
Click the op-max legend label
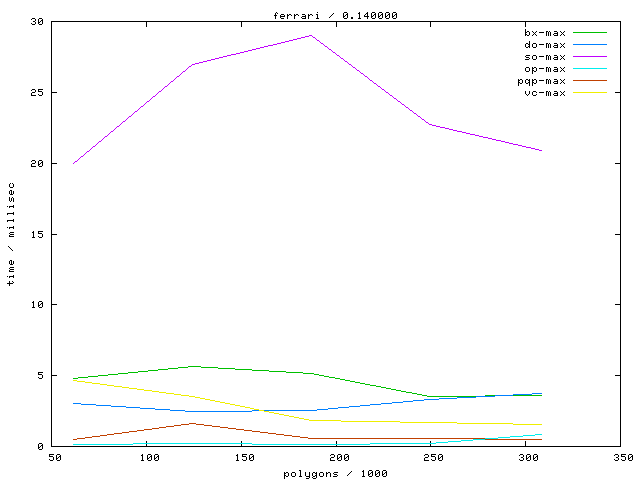click(x=545, y=69)
